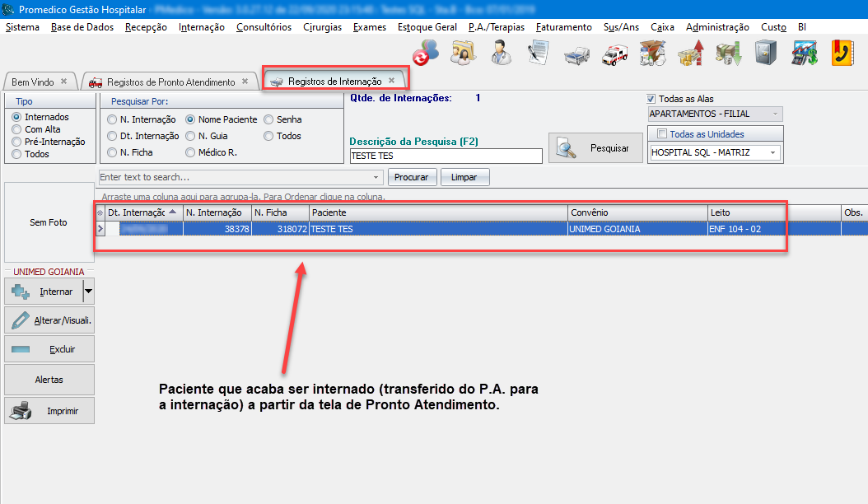
Task: Expand the HOSPITAL SQL - MATRIZ dropdown
Action: point(772,152)
